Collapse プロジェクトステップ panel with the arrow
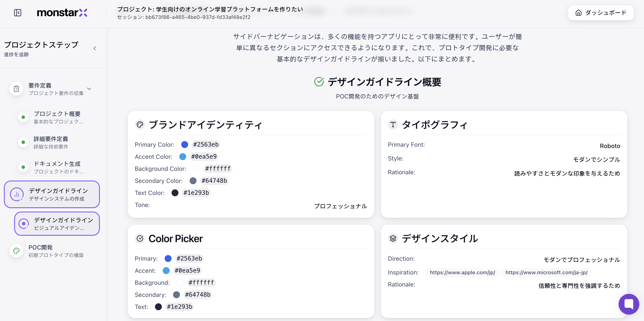This screenshot has width=644, height=321. 95,48
